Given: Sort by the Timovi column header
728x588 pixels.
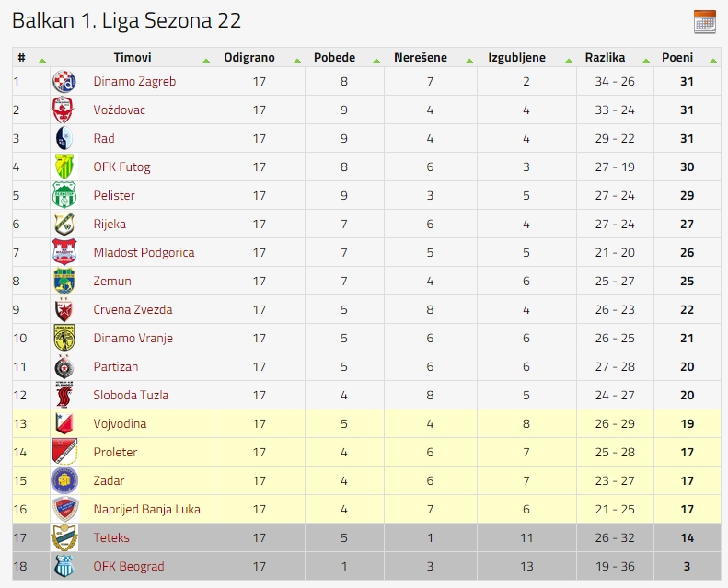Looking at the screenshot, I should point(133,58).
